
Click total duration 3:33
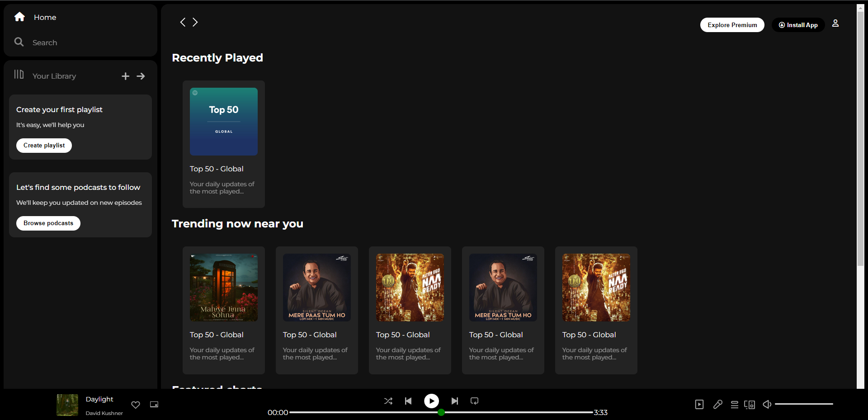(x=601, y=412)
